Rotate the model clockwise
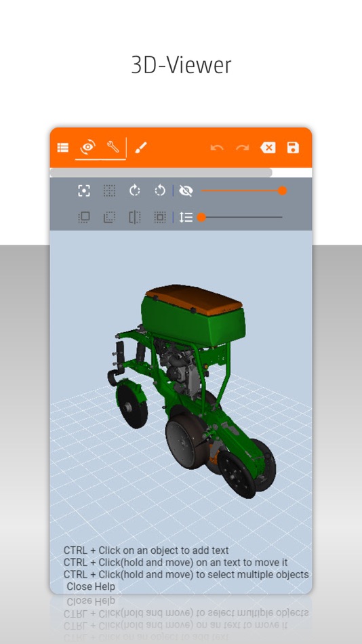The image size is (362, 644). pos(135,190)
